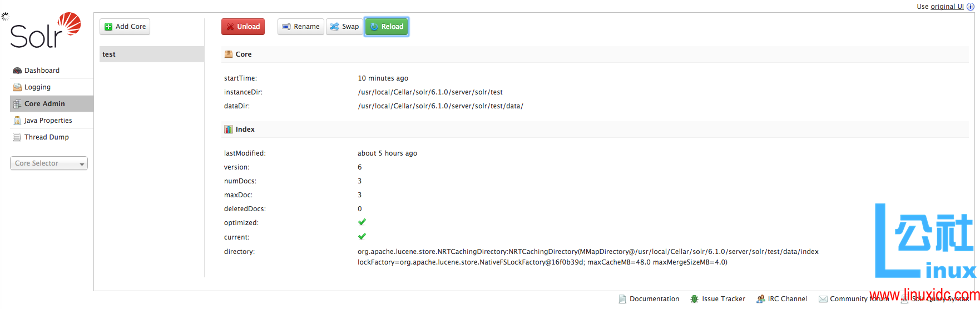Click the directory NRTCachingDirectory value
The height and width of the screenshot is (309, 980).
(588, 257)
